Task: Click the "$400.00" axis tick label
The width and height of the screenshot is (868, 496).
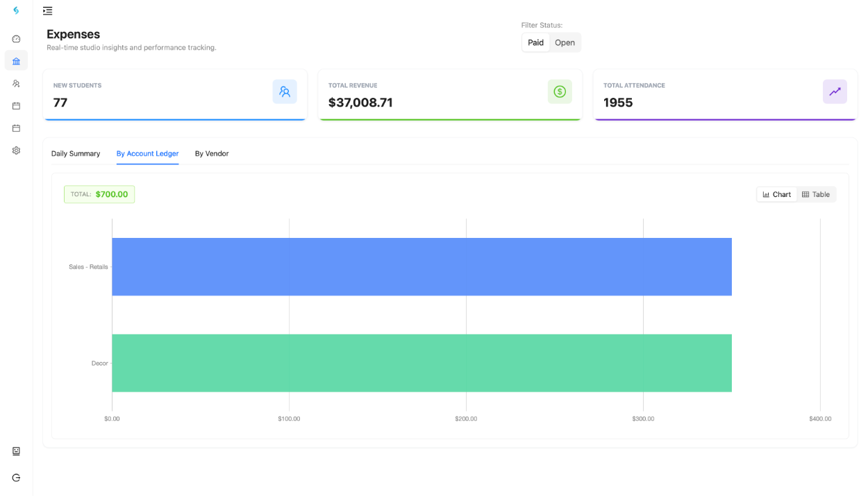Action: pyautogui.click(x=820, y=419)
